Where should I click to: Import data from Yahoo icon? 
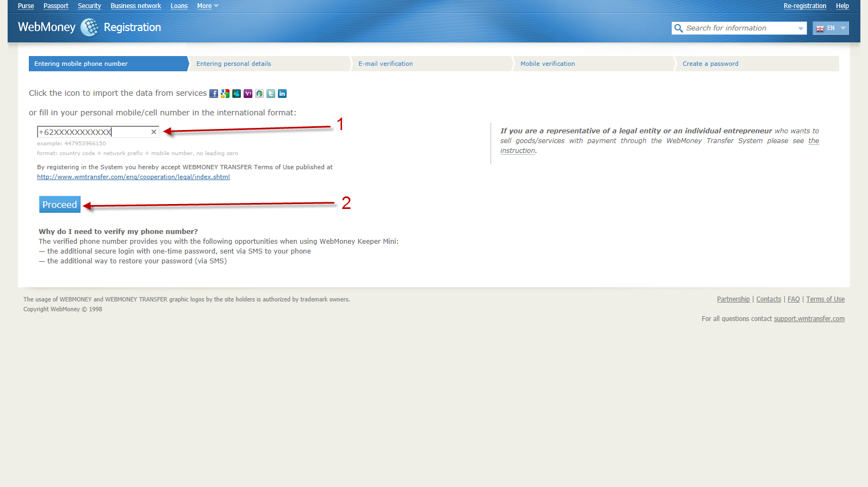(248, 94)
